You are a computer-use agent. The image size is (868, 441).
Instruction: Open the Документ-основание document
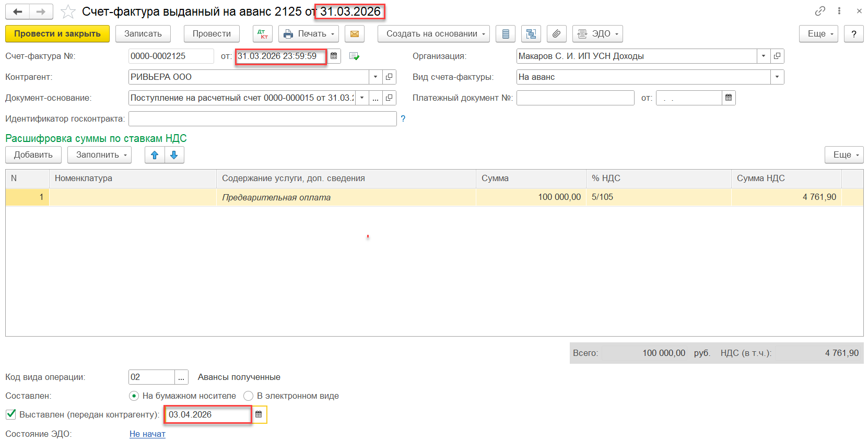tap(389, 98)
